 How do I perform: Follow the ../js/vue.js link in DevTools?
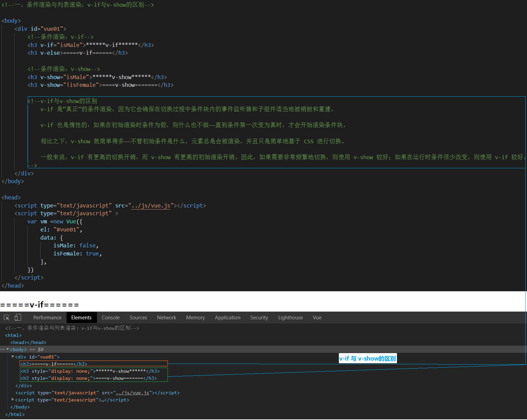(x=132, y=393)
